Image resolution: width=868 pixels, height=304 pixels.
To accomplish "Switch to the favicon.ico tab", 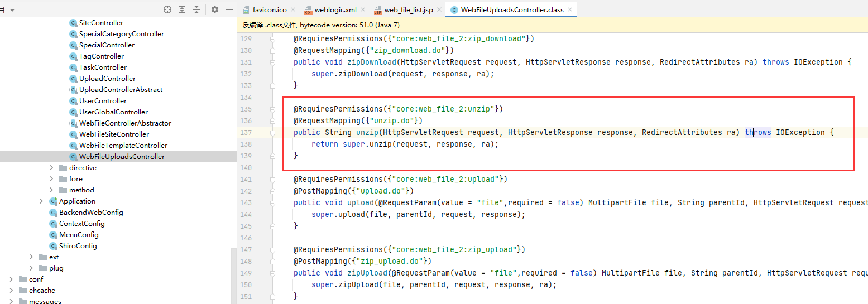I will click(270, 10).
